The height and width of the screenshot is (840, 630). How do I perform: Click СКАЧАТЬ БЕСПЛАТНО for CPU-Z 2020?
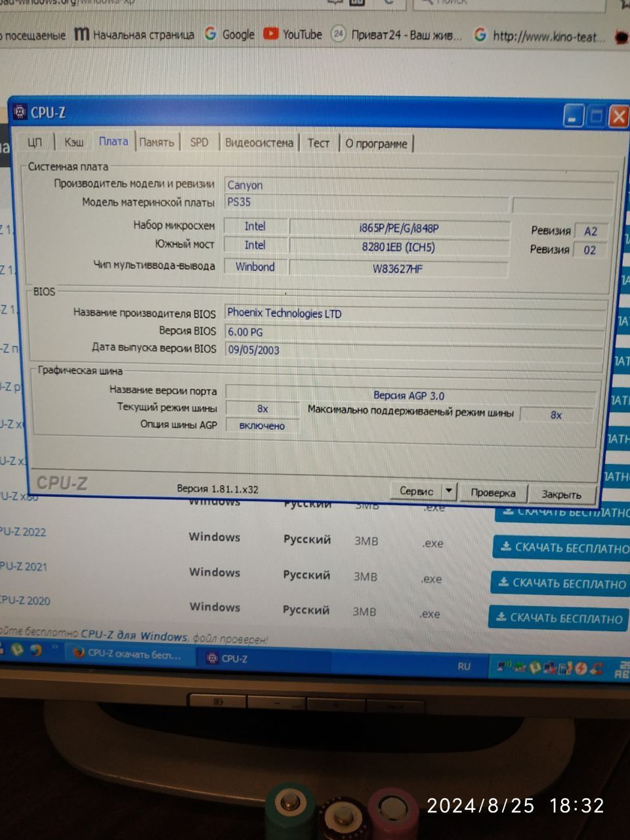pos(558,618)
